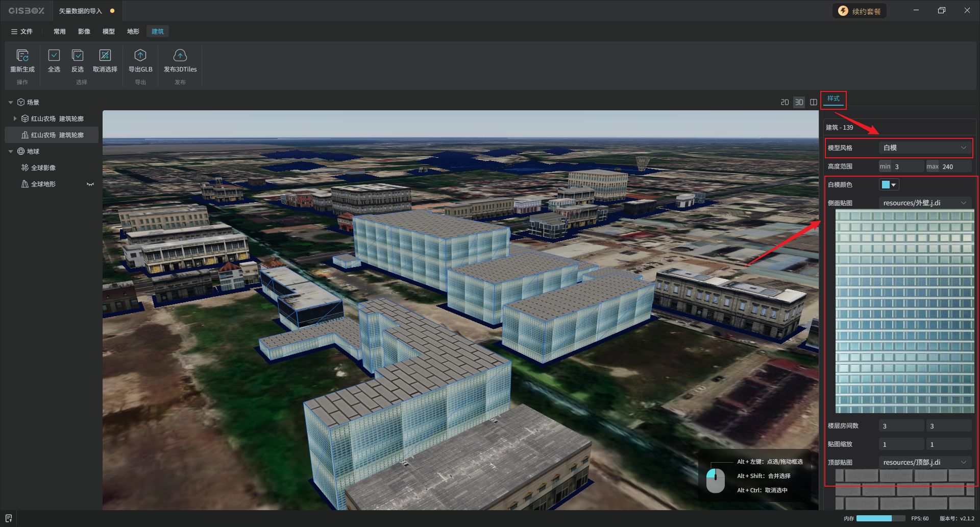This screenshot has height=527, width=980.
Task: Open the 侧面贴图 texture dropdown
Action: click(x=925, y=203)
